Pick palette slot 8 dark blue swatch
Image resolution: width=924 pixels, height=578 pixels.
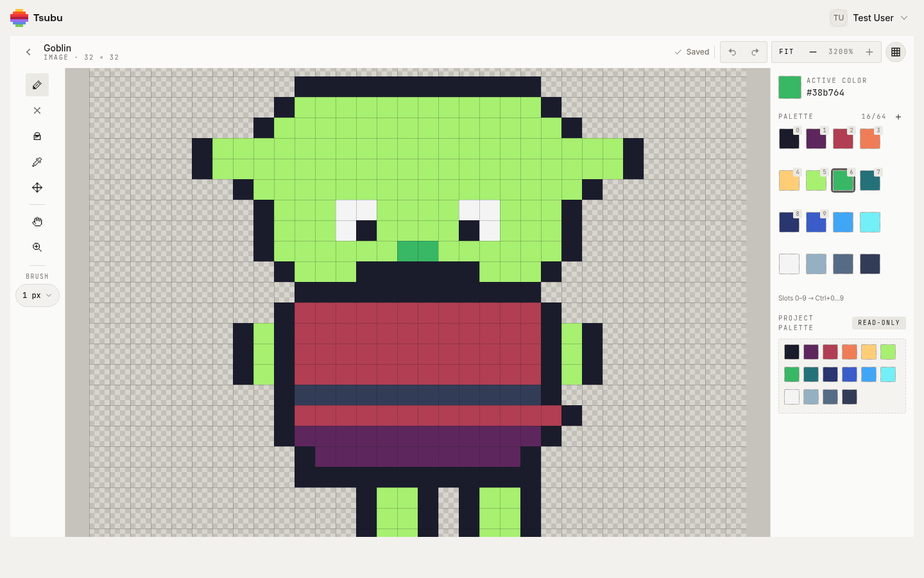click(x=789, y=222)
